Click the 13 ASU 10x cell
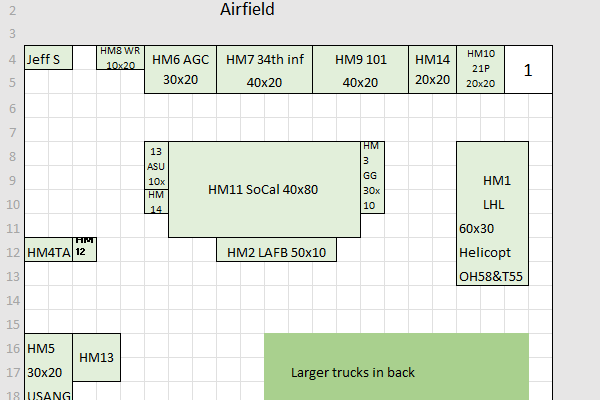Image resolution: width=600 pixels, height=400 pixels. (x=156, y=165)
